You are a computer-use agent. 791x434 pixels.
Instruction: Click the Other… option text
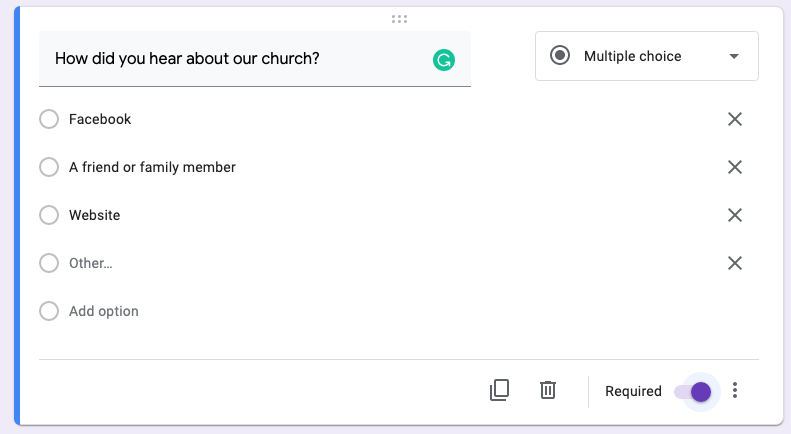tap(91, 263)
